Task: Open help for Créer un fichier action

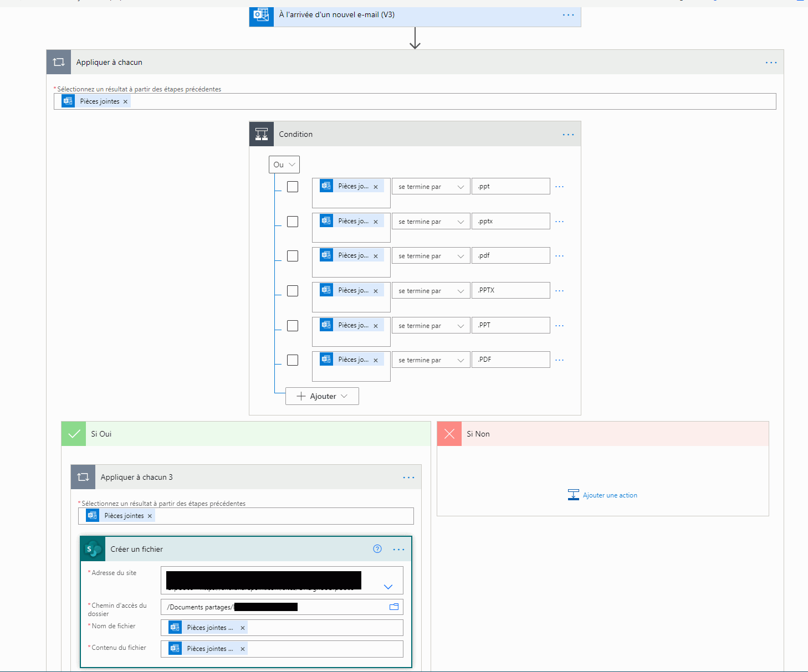Action: tap(377, 549)
